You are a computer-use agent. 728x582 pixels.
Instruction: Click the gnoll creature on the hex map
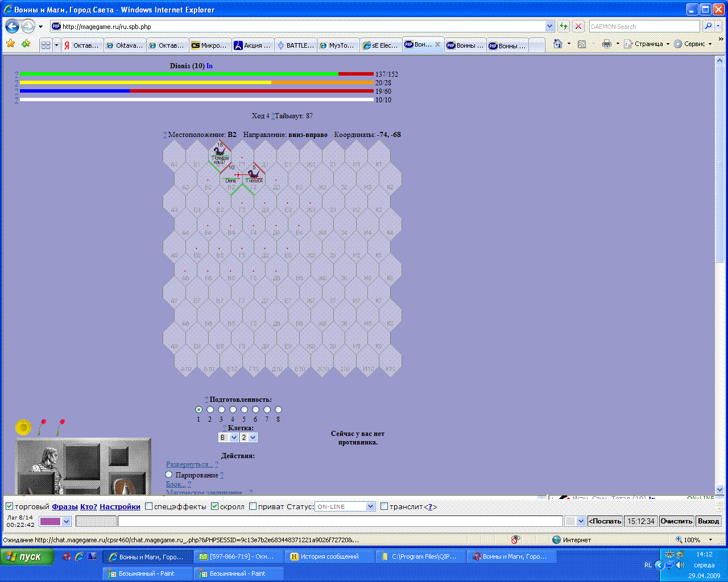coord(254,176)
